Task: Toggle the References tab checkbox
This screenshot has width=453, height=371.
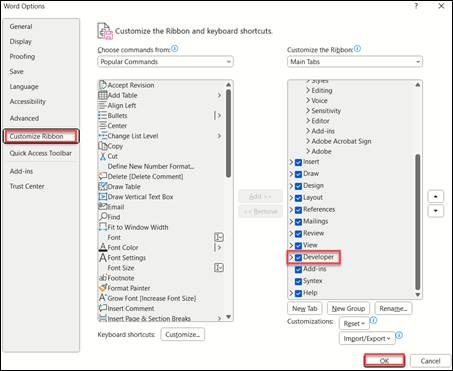Action: (298, 210)
